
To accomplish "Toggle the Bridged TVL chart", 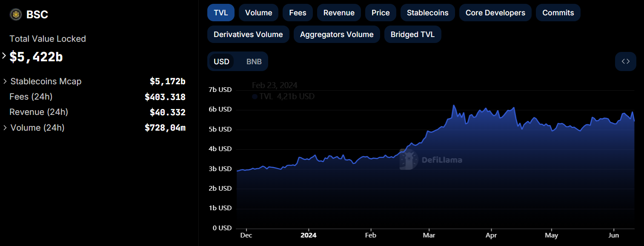I will [x=412, y=34].
